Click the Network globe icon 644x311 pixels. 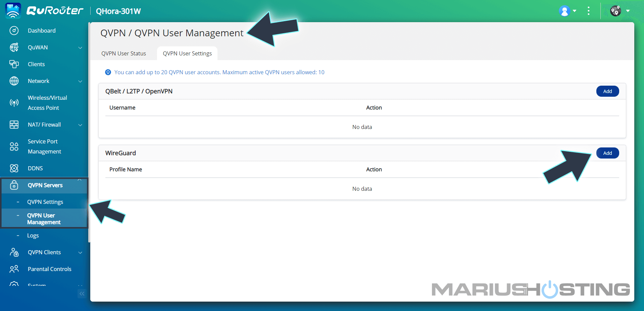pos(14,81)
